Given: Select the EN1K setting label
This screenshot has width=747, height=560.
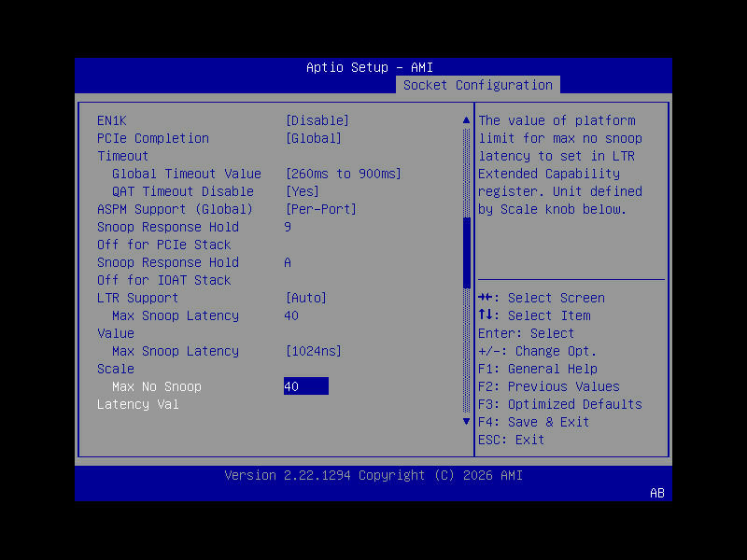Looking at the screenshot, I should (x=112, y=120).
